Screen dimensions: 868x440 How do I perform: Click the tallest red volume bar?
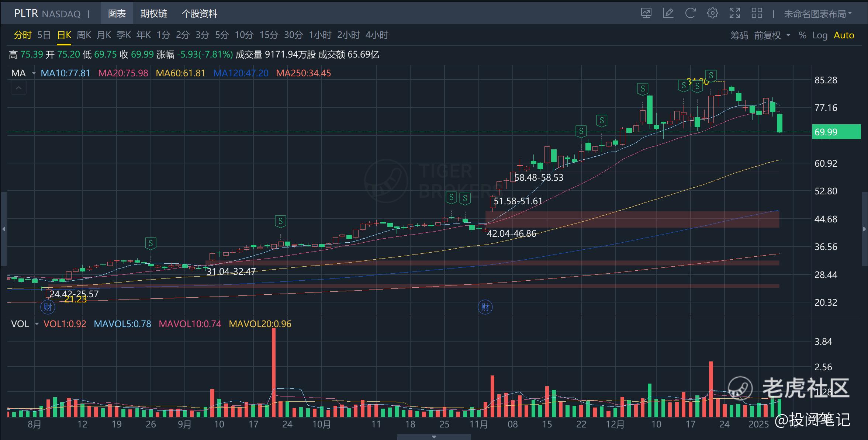274,373
